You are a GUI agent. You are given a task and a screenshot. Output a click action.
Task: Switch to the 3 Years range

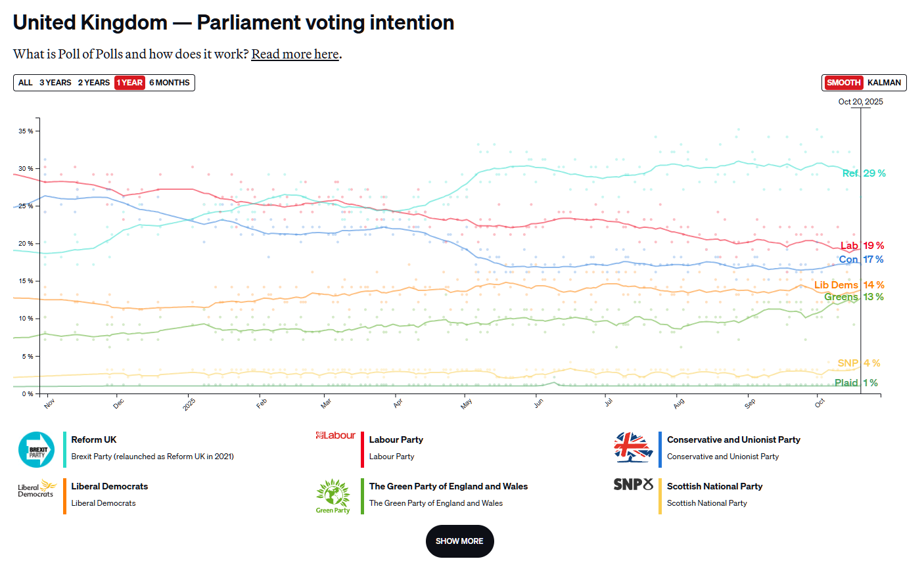(x=55, y=83)
